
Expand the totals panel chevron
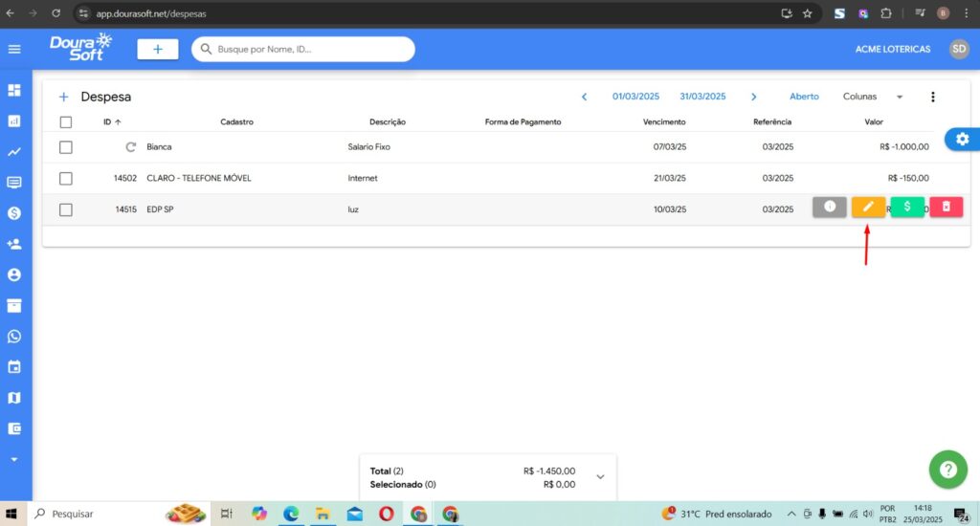pos(600,476)
